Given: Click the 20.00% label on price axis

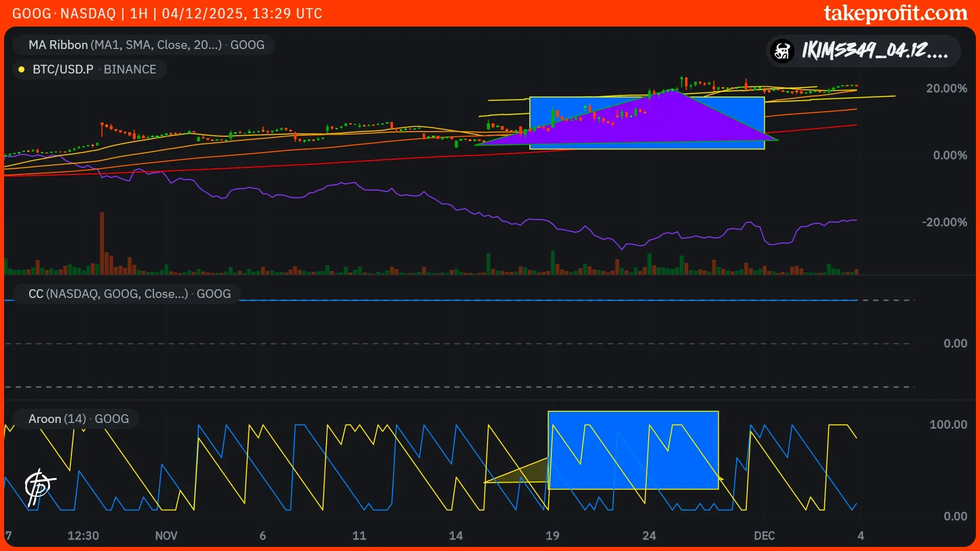Looking at the screenshot, I should (946, 88).
